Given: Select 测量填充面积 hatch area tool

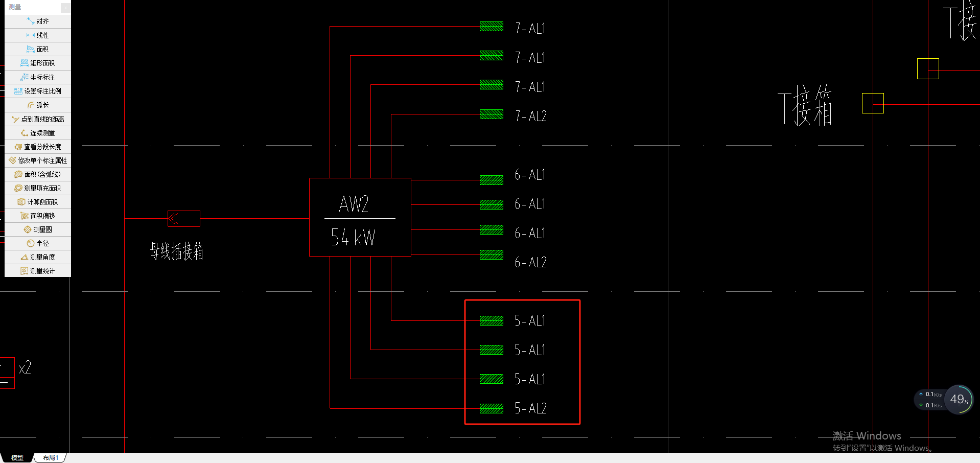Looking at the screenshot, I should pos(38,188).
